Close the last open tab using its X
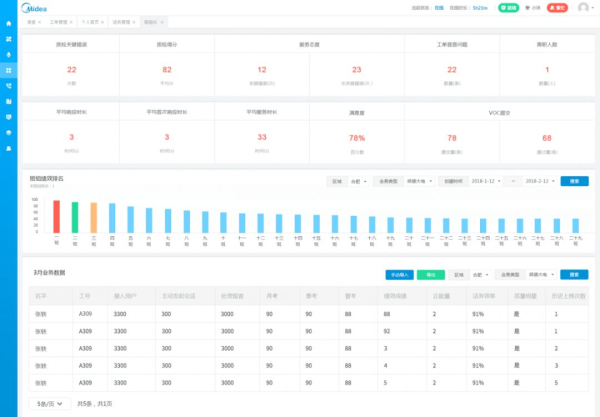The image size is (600, 417). tap(163, 20)
